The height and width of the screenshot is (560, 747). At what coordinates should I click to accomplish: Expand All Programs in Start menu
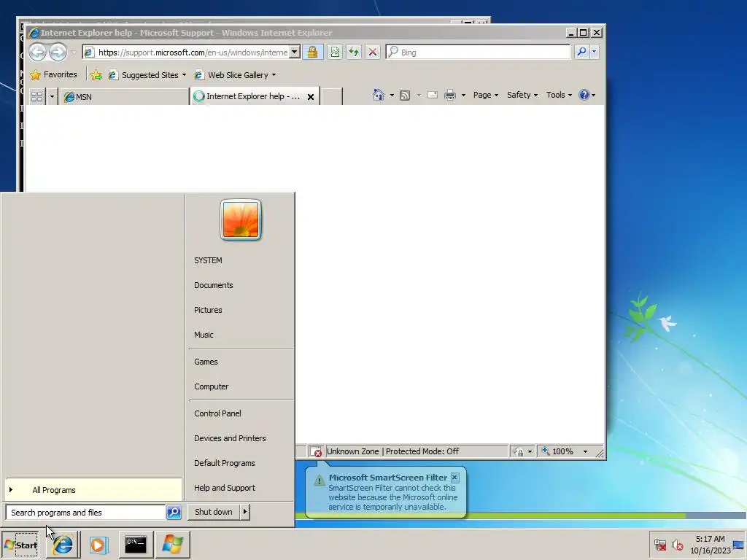[x=94, y=490]
